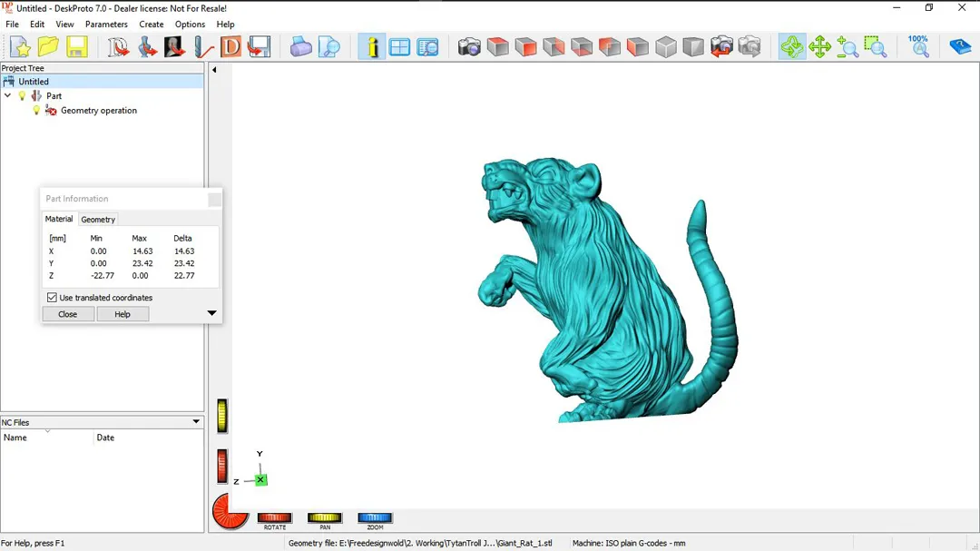Activate the zoom window selection icon

(x=876, y=47)
